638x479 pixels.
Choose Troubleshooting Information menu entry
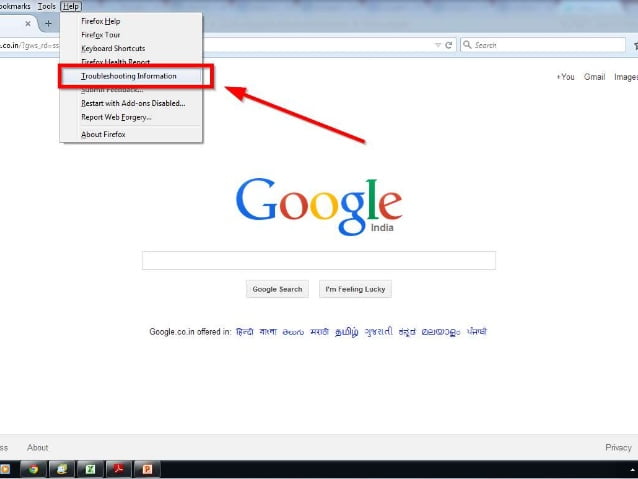[x=129, y=76]
